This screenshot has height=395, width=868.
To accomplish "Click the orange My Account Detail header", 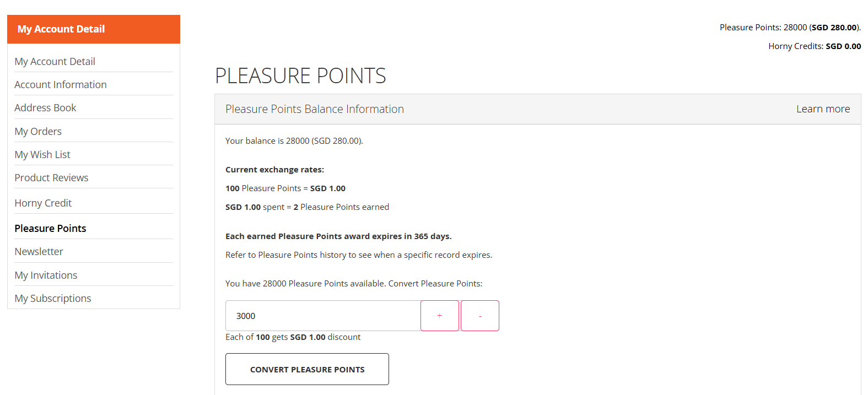I will (94, 29).
